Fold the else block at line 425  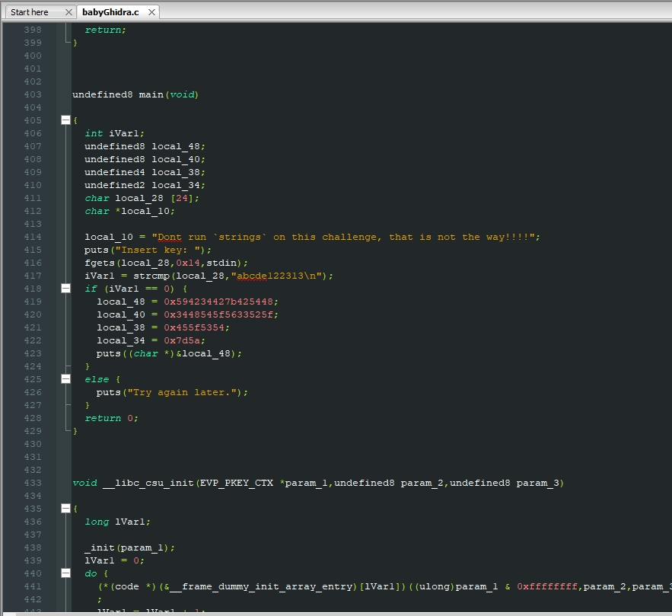[x=65, y=379]
